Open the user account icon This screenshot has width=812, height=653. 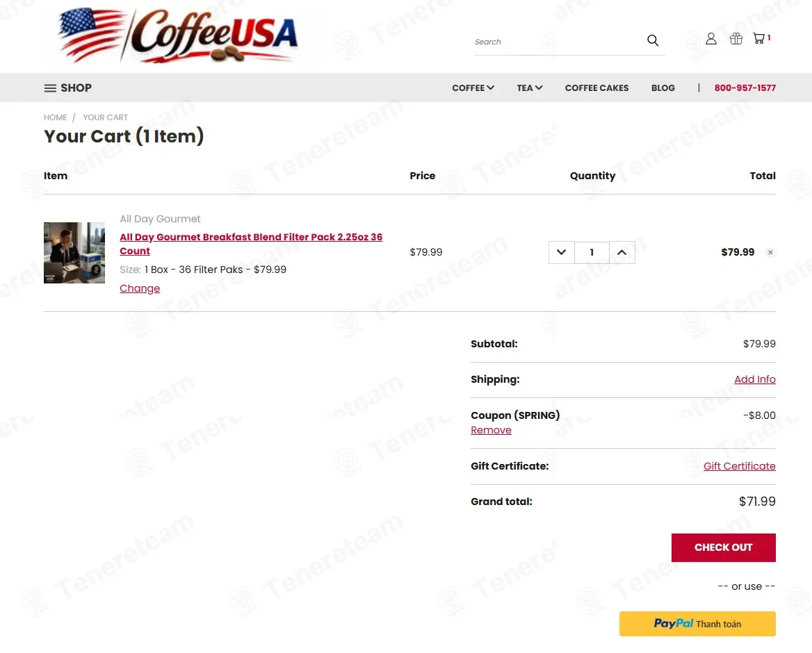click(x=711, y=39)
